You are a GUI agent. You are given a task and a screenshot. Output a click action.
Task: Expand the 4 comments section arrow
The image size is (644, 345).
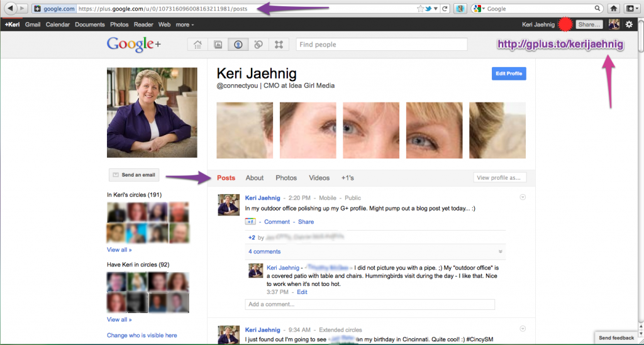pyautogui.click(x=500, y=251)
